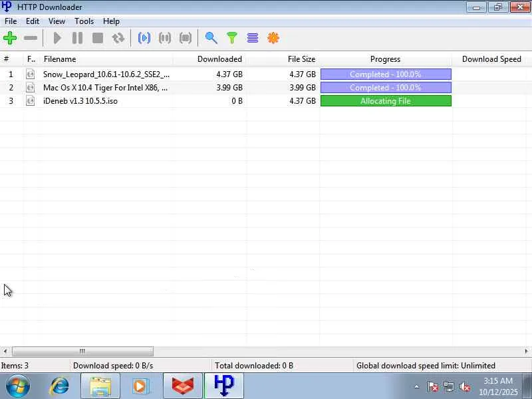
Task: Launch Internet Explorer from the taskbar
Action: point(59,386)
